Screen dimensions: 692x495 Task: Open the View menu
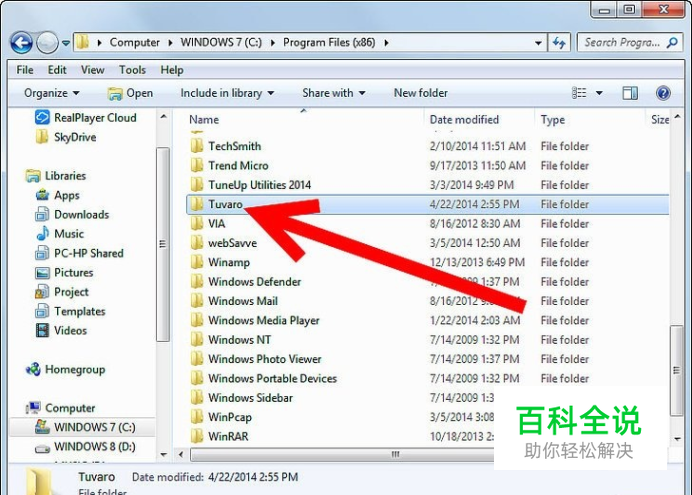click(x=92, y=70)
